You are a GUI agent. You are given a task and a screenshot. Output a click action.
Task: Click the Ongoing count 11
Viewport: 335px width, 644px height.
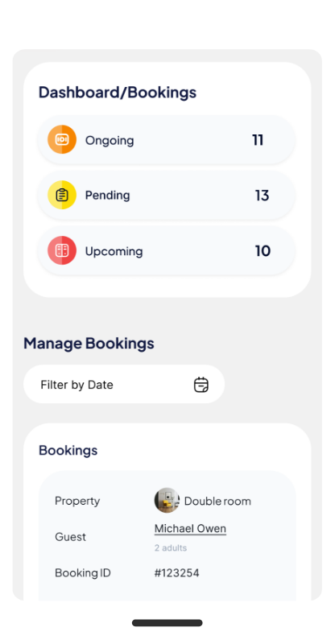click(258, 140)
